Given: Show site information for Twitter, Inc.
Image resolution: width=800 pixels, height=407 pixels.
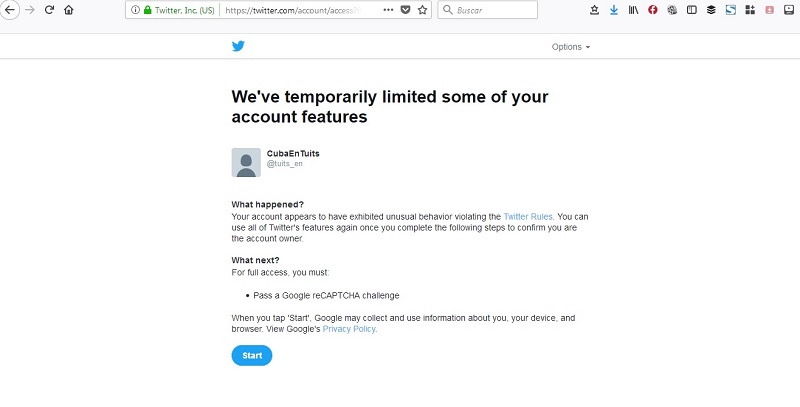Looking at the screenshot, I should 135,10.
